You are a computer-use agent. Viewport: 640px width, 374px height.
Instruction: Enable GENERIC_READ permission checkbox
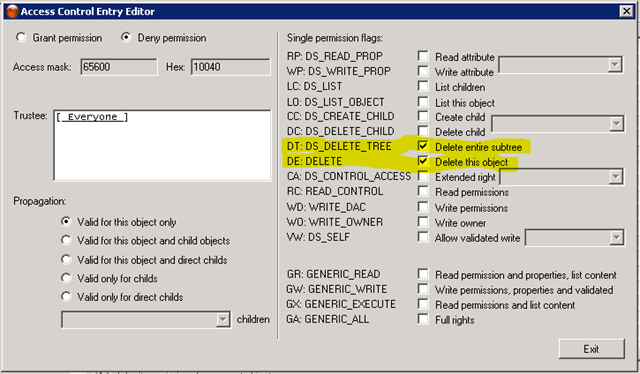tap(423, 274)
